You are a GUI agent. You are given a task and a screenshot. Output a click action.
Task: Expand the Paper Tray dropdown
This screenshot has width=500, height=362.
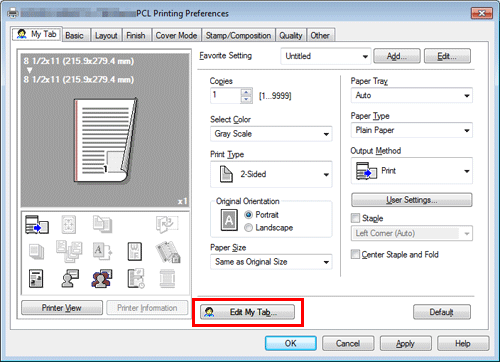(x=412, y=96)
